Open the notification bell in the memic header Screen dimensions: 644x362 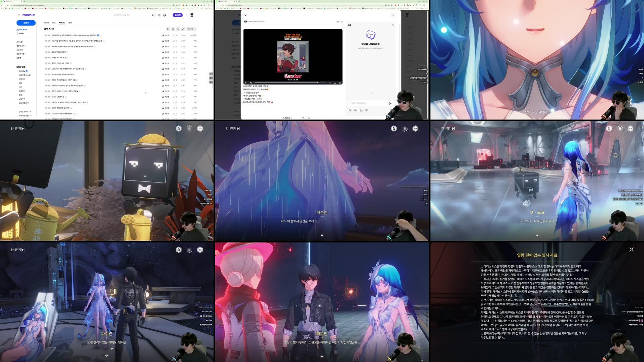tap(165, 15)
